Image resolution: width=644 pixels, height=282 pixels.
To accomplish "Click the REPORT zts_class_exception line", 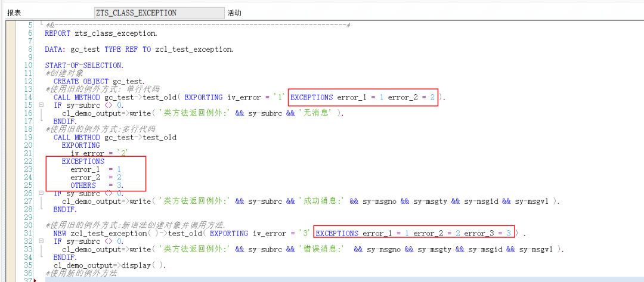I will [101, 33].
